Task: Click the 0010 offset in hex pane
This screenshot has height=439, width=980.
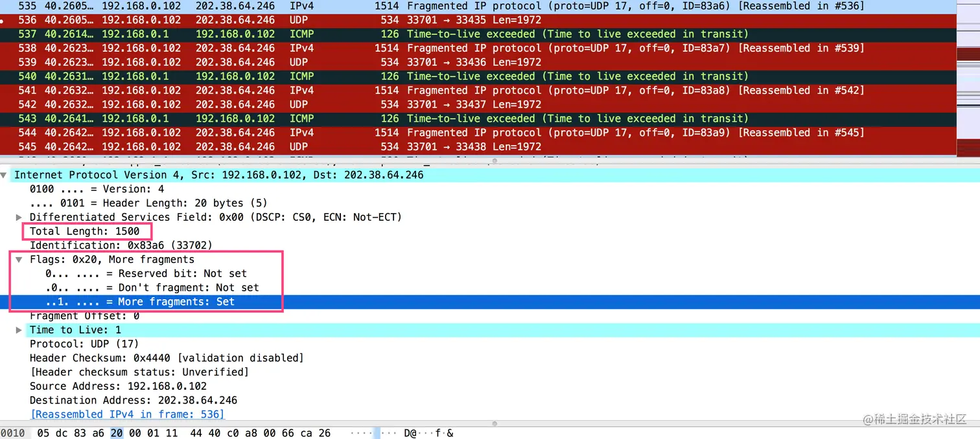Action: tap(12, 433)
